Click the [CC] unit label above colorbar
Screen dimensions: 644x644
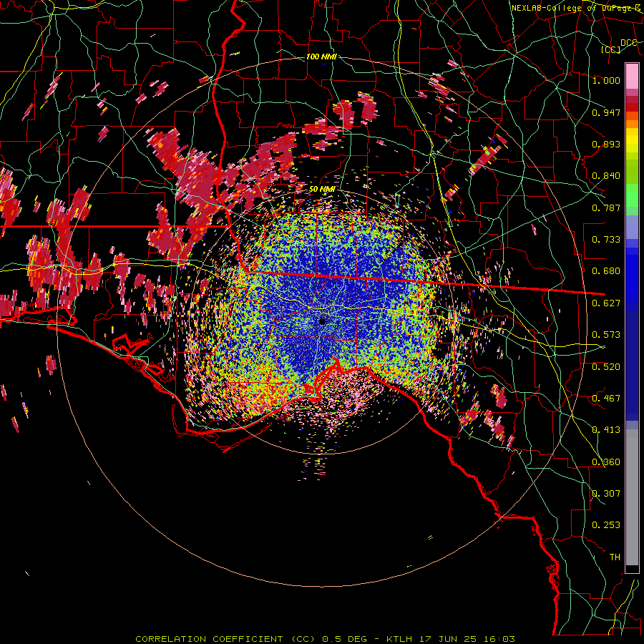click(x=611, y=49)
